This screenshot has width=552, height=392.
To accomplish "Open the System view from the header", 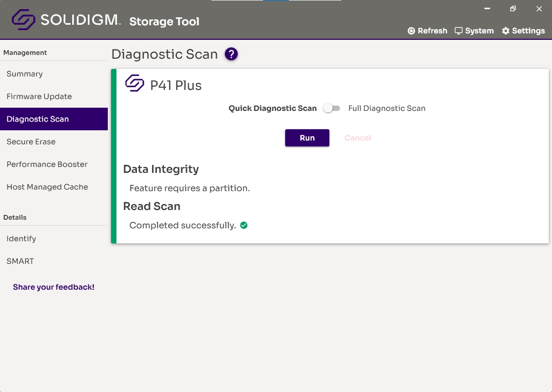I will pos(474,31).
